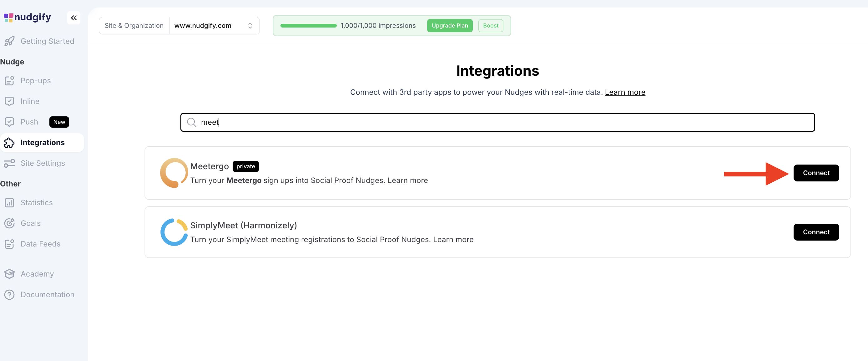
Task: Open the Documentation help icon
Action: pos(9,295)
